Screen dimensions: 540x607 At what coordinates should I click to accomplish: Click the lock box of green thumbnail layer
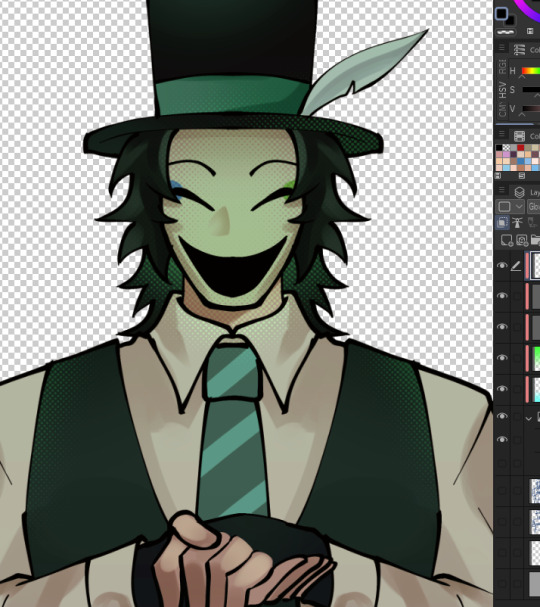pos(517,358)
